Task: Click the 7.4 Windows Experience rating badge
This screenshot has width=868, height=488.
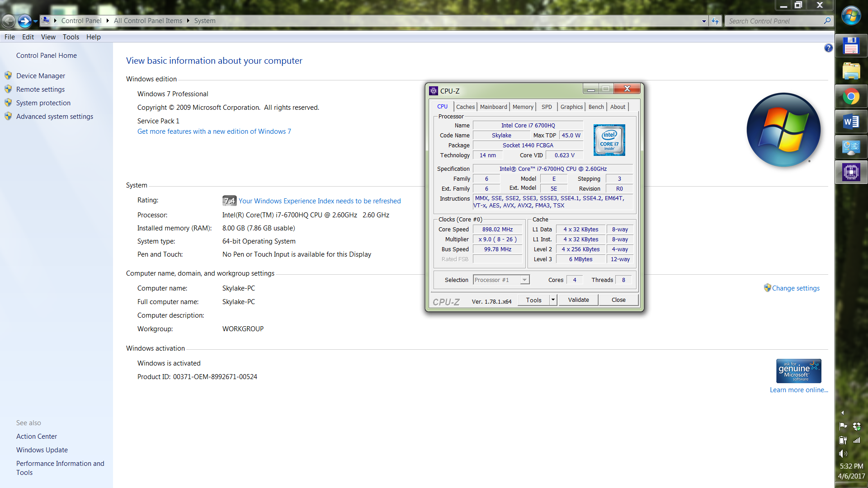Action: (x=229, y=201)
